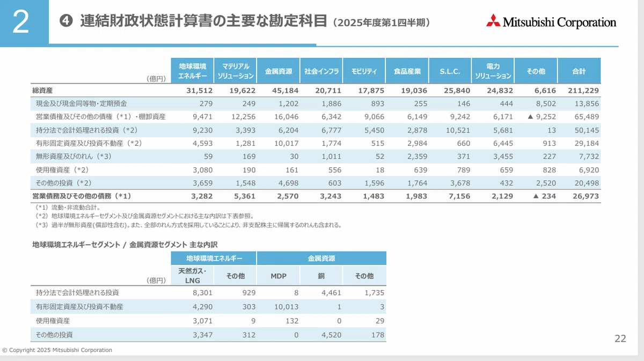Select the value 3,455
644x361 pixels.
(x=503, y=156)
